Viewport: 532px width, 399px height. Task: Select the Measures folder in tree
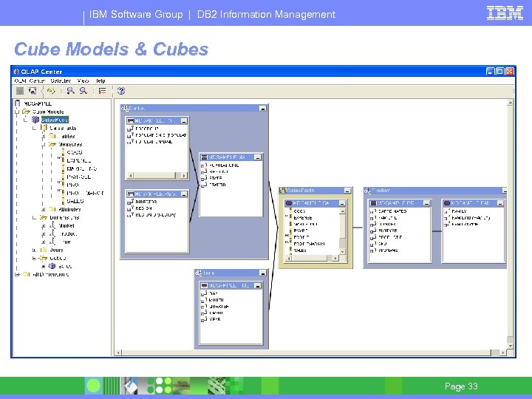(70, 144)
